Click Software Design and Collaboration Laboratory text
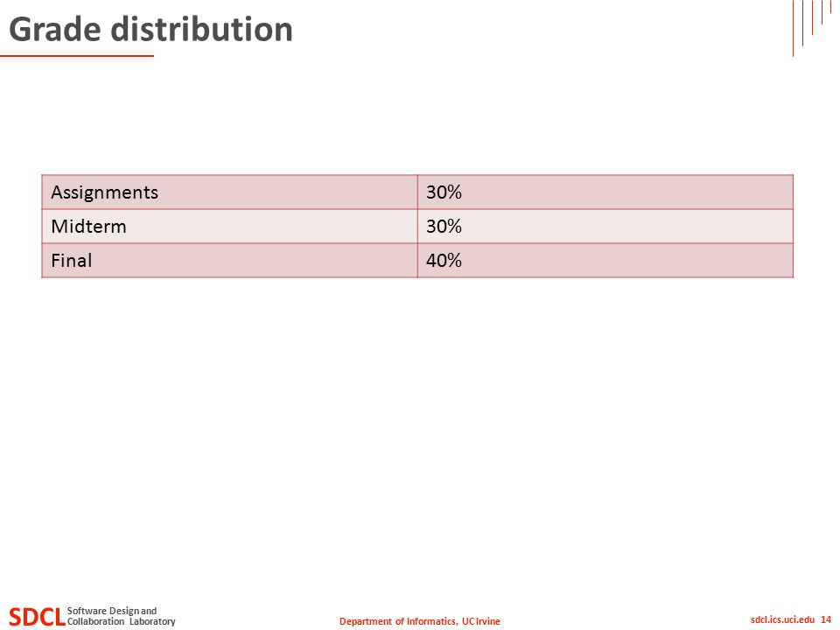Image resolution: width=840 pixels, height=630 pixels. point(121,616)
